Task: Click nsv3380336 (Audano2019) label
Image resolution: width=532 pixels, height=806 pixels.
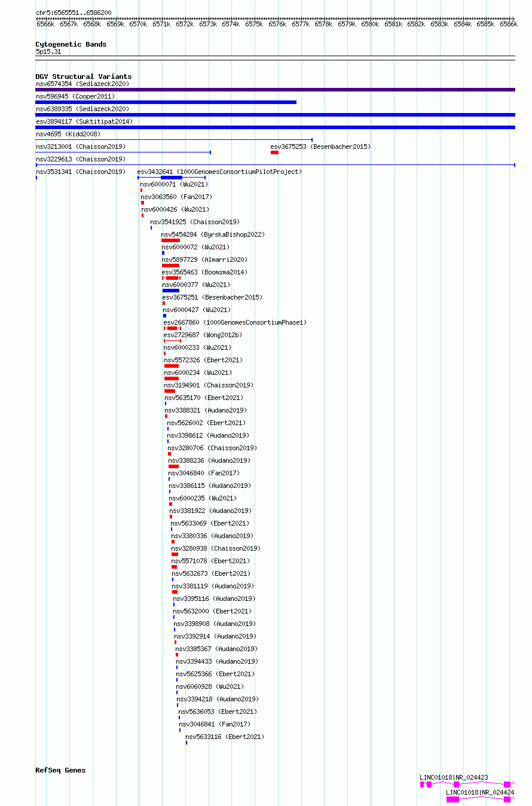Action: [x=213, y=536]
